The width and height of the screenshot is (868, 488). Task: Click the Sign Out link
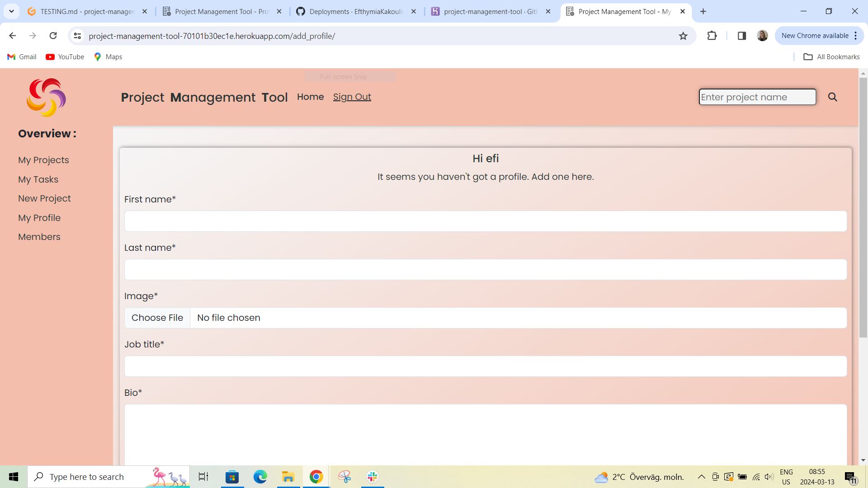coord(352,97)
